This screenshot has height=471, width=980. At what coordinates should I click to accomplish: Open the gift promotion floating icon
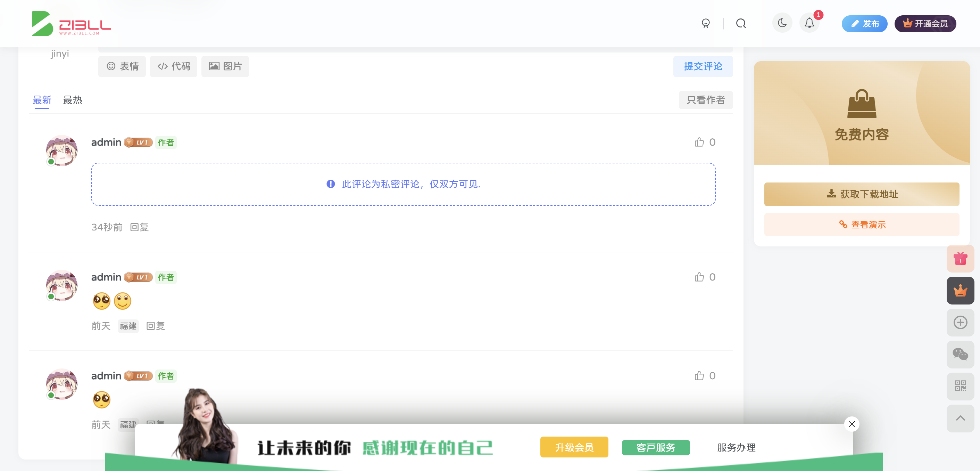click(960, 259)
